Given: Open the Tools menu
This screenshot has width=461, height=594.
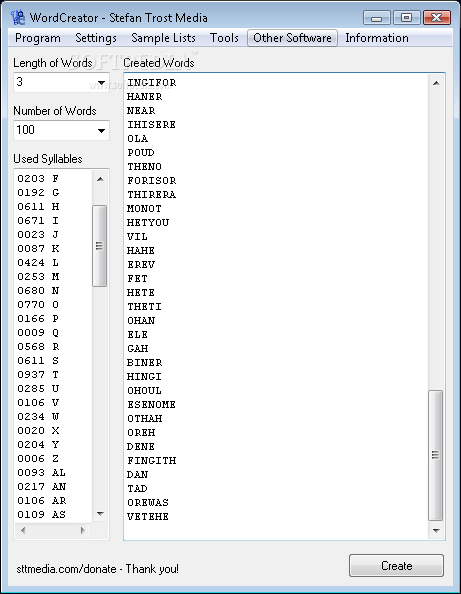Looking at the screenshot, I should tap(224, 38).
